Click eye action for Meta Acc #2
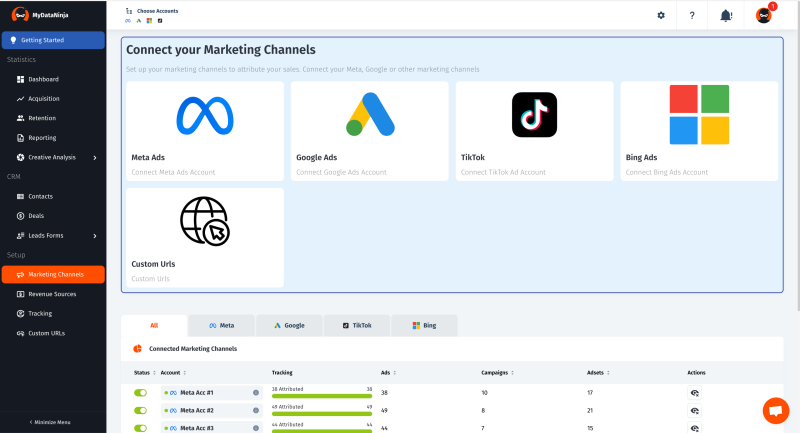The width and height of the screenshot is (800, 433). click(694, 411)
